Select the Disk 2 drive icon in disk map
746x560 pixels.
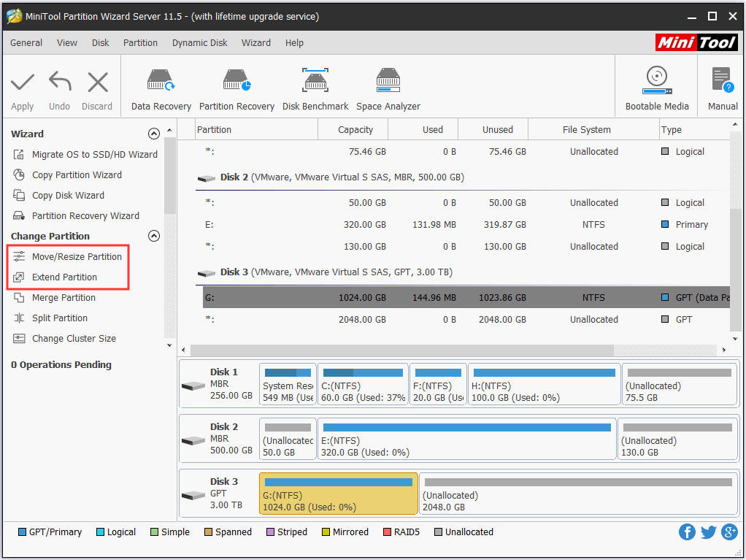[193, 440]
